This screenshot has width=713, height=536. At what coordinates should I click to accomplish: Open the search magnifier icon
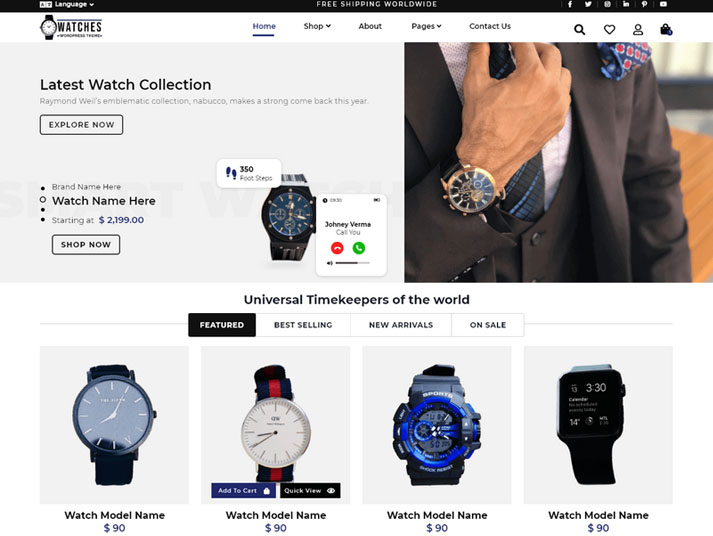[x=579, y=30]
